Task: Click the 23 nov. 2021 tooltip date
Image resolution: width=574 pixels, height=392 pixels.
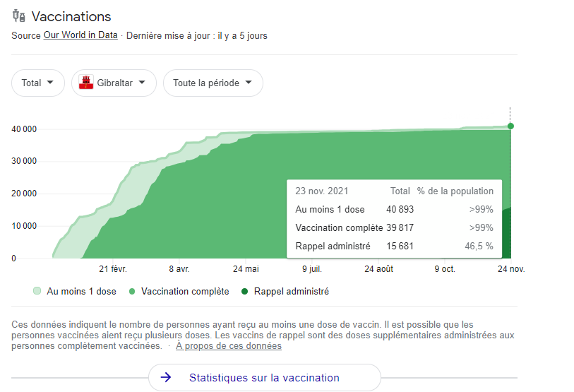Action: [x=322, y=191]
